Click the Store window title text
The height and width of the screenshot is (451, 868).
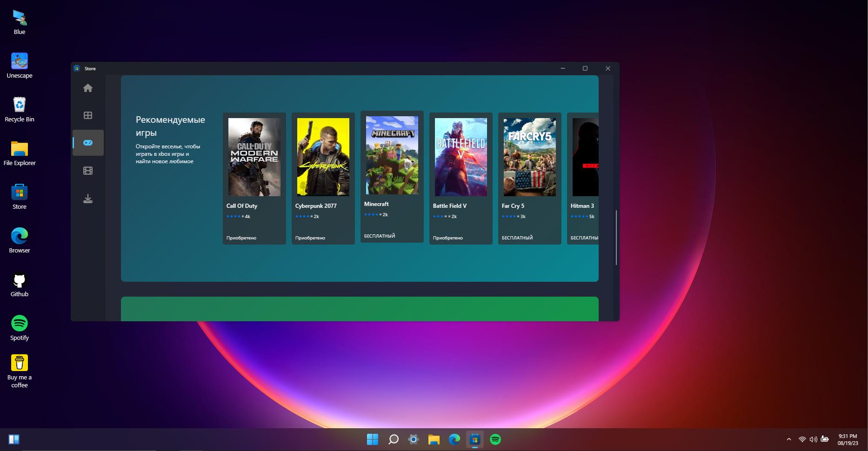point(90,68)
